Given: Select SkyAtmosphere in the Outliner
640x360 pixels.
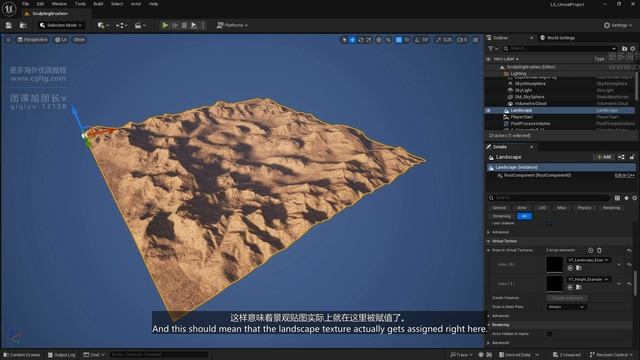Looking at the screenshot, I should point(530,84).
